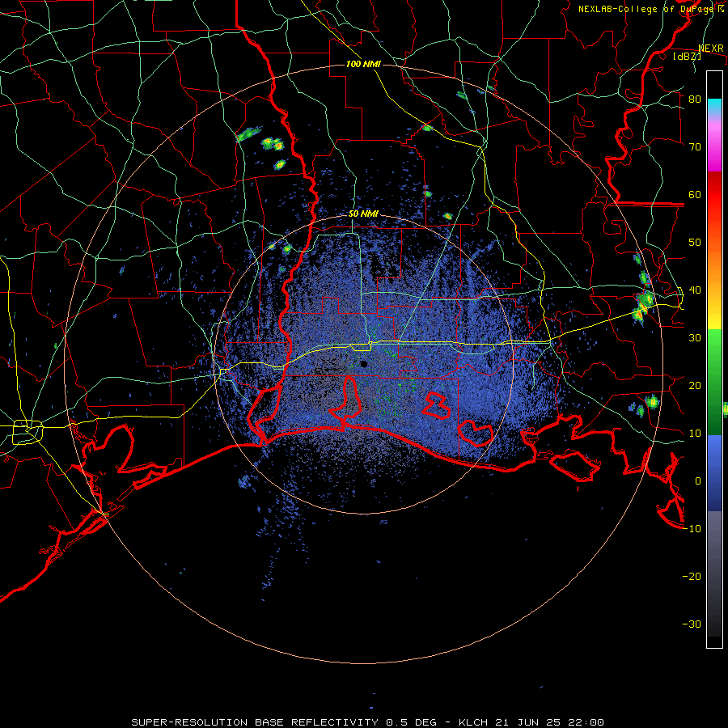Click the "NEXR" label above the color scale
This screenshot has width=728, height=728.
pos(711,49)
